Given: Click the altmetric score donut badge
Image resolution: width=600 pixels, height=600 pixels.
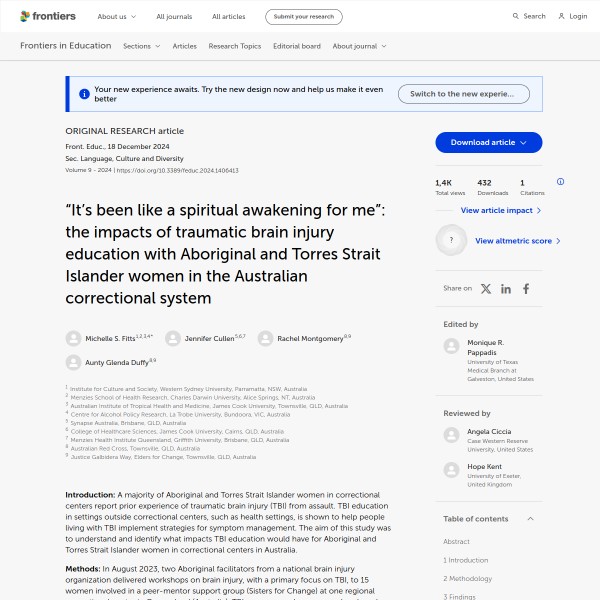Looking at the screenshot, I should pyautogui.click(x=452, y=241).
